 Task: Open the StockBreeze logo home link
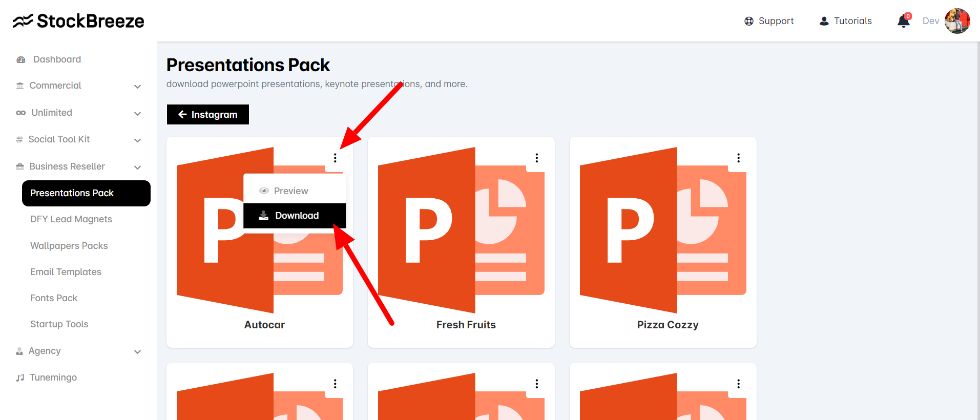[78, 21]
